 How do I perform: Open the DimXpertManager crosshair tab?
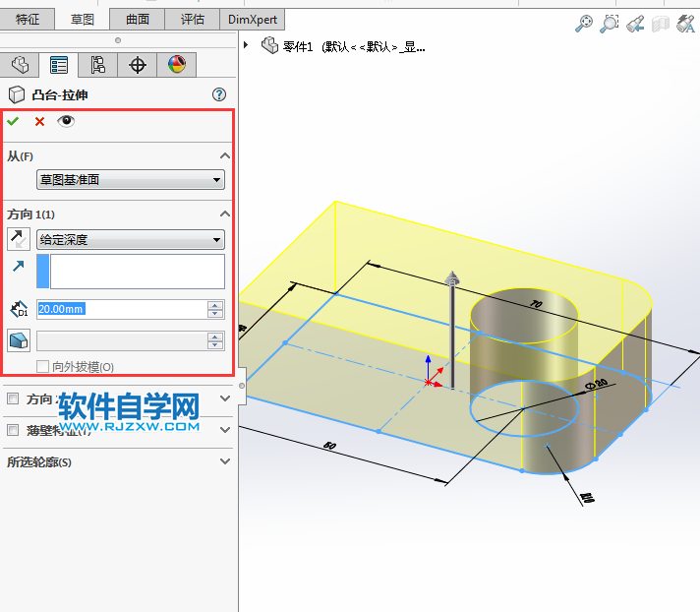(x=138, y=65)
